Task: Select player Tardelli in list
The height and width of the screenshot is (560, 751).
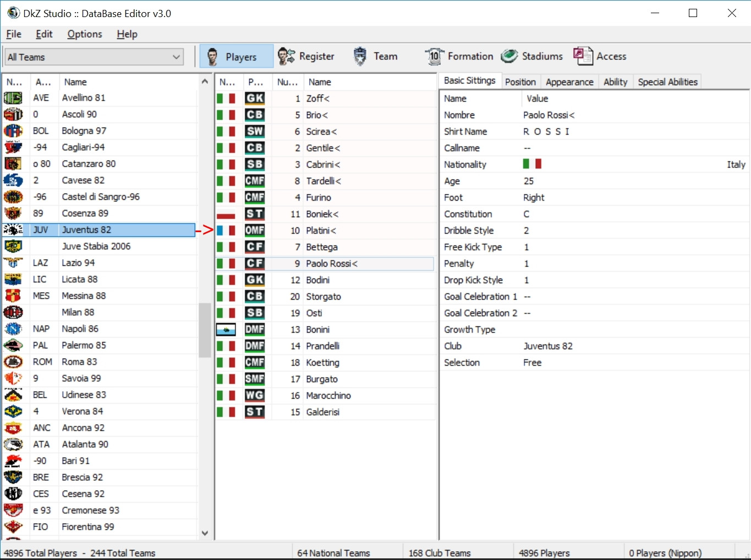Action: tap(324, 181)
